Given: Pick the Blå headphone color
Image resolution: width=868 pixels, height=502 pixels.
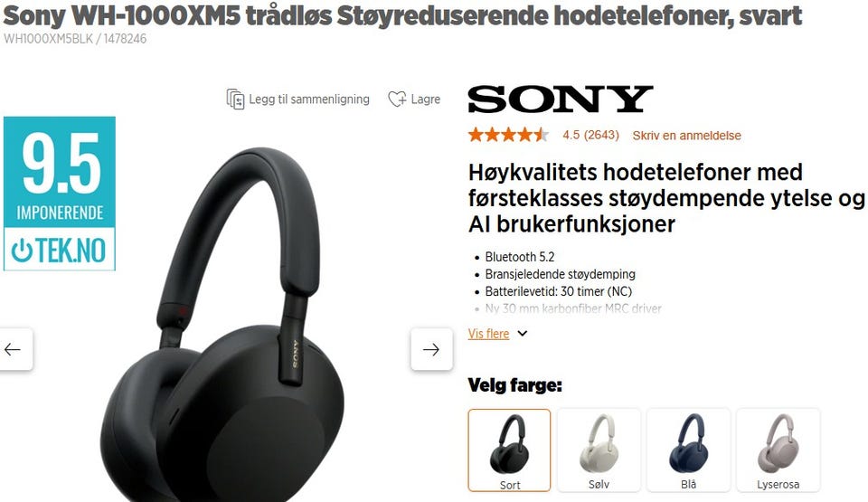Looking at the screenshot, I should coord(688,450).
